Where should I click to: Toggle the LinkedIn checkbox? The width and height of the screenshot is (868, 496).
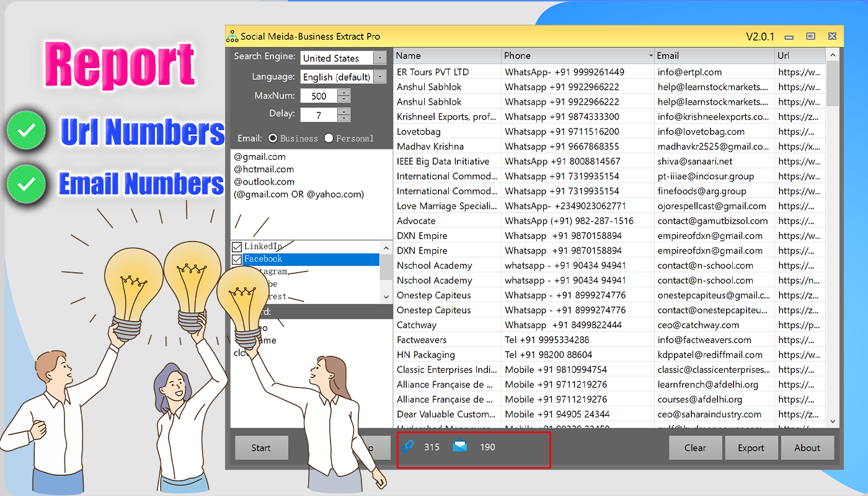(x=237, y=247)
